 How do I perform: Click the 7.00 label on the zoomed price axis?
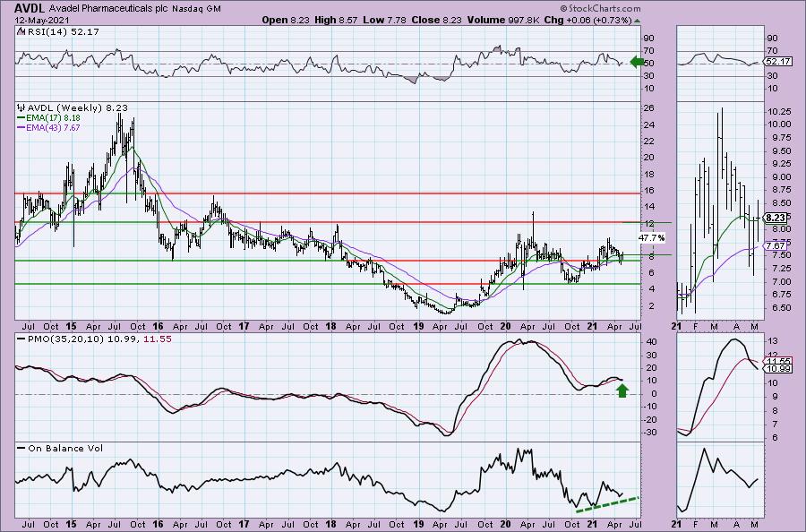[779, 282]
